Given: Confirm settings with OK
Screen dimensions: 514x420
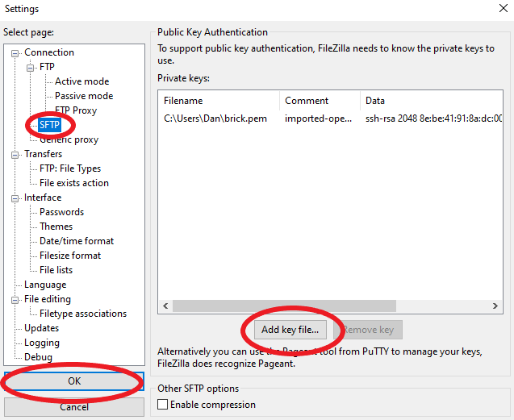Looking at the screenshot, I should 74,381.
